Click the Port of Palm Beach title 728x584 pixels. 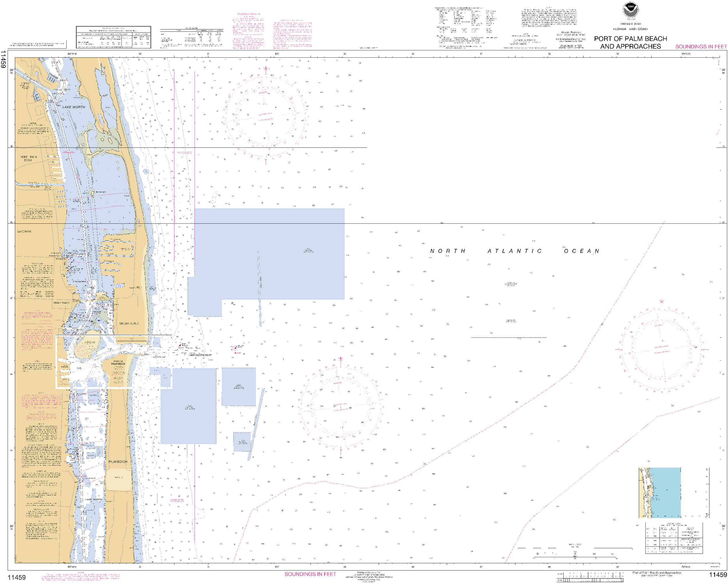point(630,43)
